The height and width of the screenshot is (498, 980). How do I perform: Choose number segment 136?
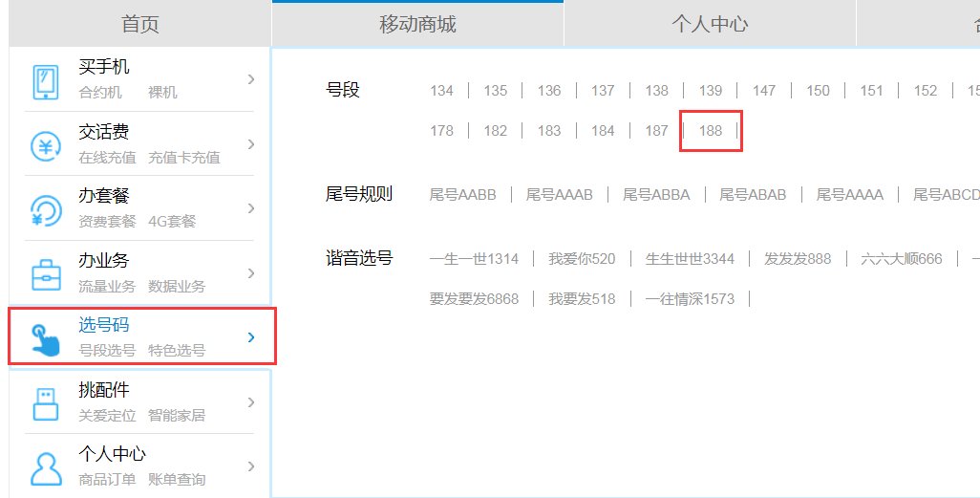click(x=549, y=91)
